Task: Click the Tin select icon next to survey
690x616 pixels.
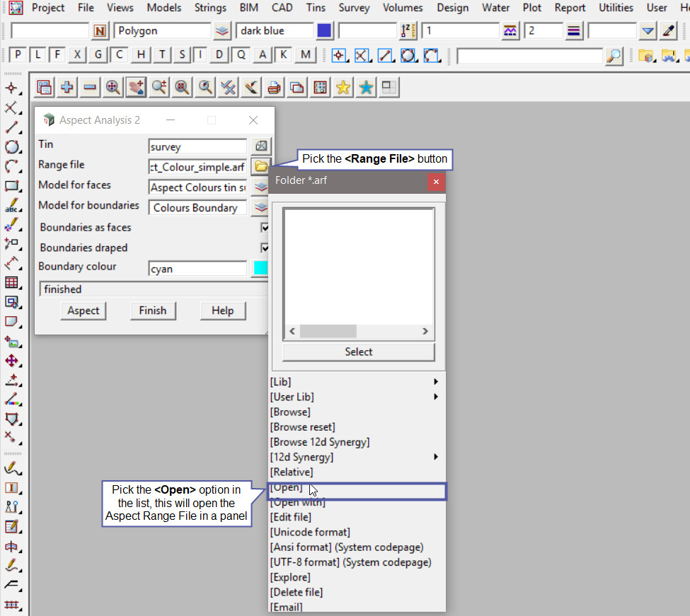Action: (x=261, y=146)
